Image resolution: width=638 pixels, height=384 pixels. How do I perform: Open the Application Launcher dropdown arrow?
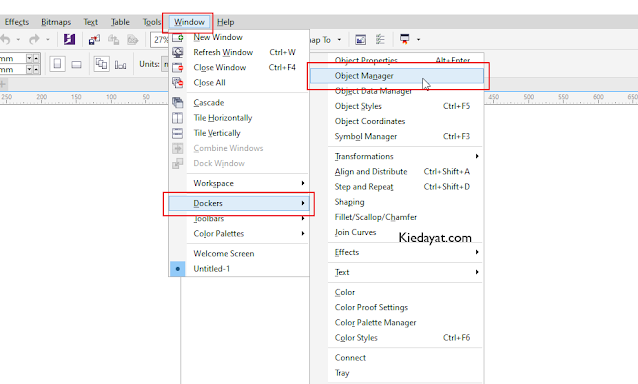pos(418,39)
